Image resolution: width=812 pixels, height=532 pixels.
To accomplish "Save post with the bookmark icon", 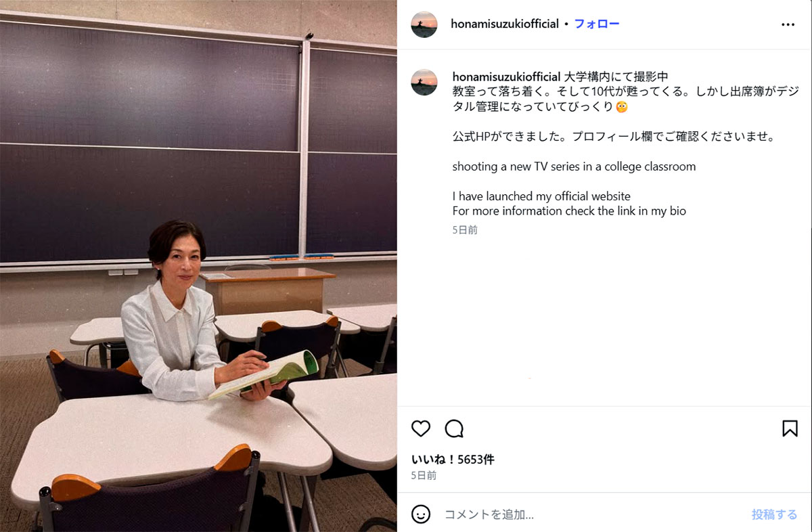I will [x=790, y=428].
